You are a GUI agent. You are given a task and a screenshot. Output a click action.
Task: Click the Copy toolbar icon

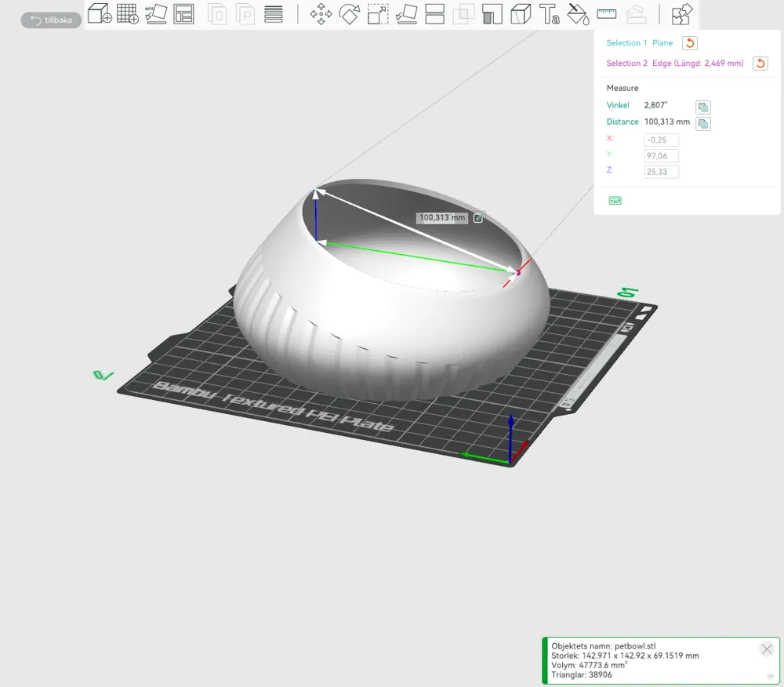217,14
